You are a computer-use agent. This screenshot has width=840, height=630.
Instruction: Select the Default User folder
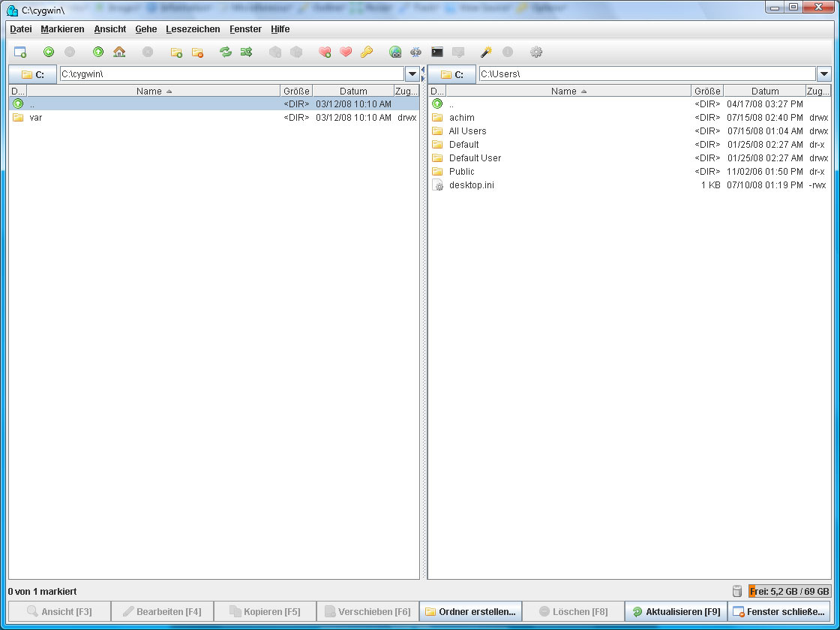pyautogui.click(x=629, y=158)
